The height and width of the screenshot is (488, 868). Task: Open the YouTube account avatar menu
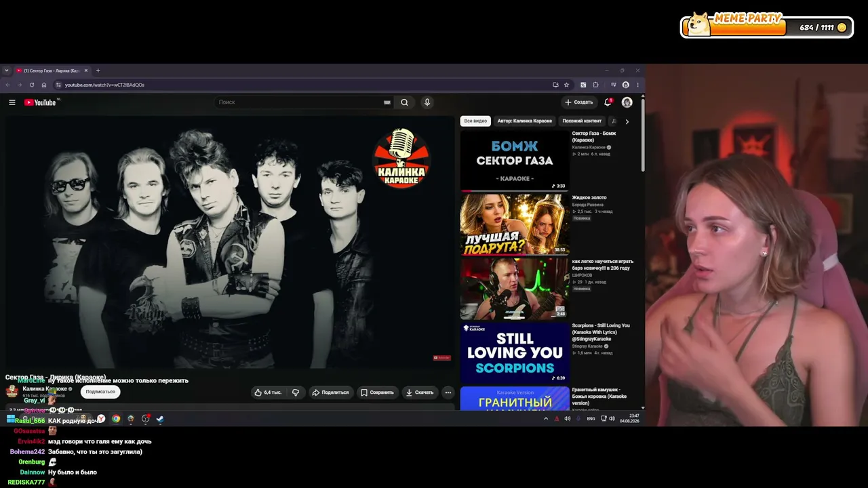627,102
